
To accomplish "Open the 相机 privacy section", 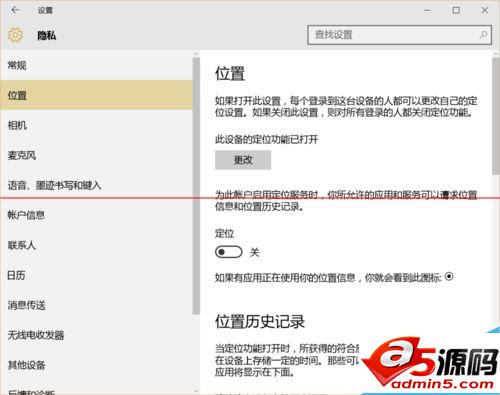I will point(96,125).
